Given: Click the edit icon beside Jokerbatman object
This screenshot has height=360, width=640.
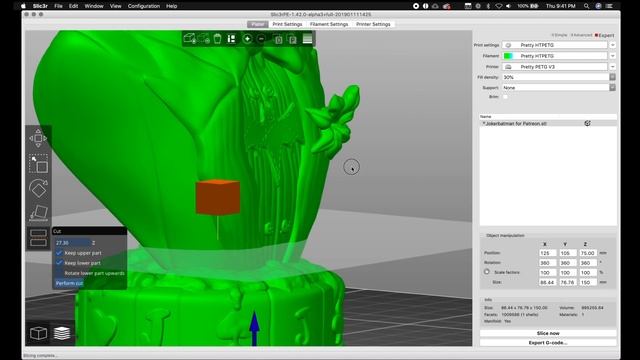Looking at the screenshot, I should tap(587, 123).
